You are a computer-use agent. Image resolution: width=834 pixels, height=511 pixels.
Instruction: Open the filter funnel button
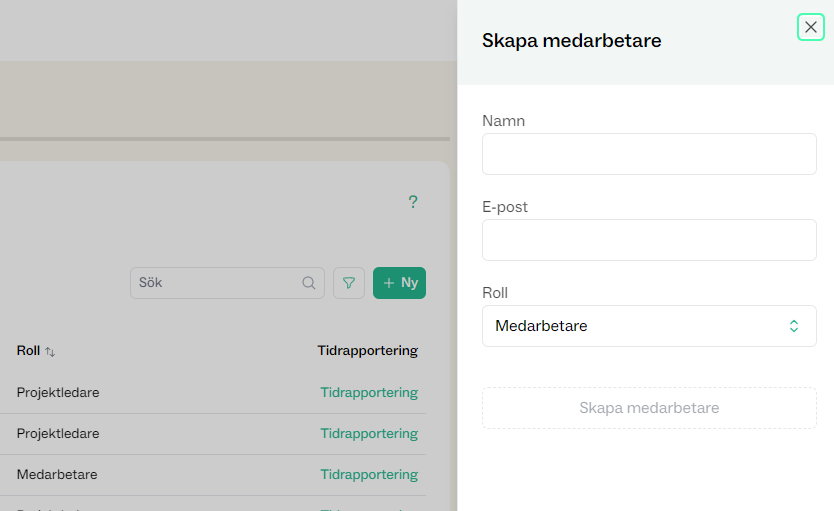(x=349, y=283)
